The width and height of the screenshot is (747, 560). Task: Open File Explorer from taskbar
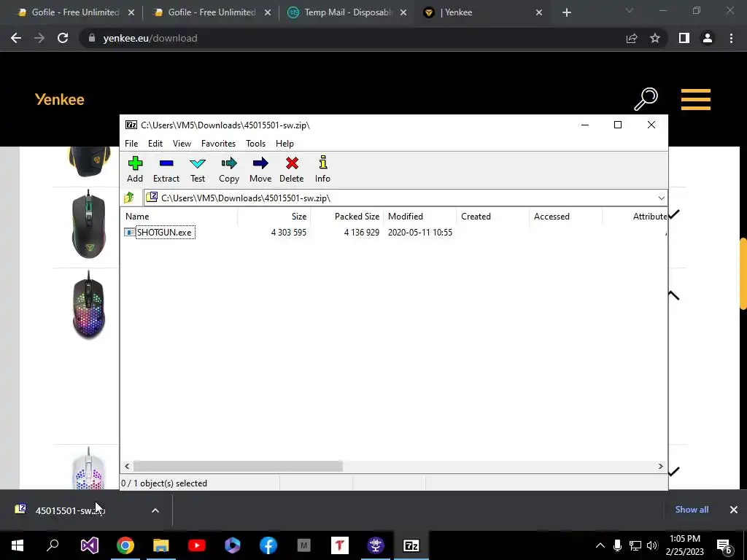click(161, 545)
